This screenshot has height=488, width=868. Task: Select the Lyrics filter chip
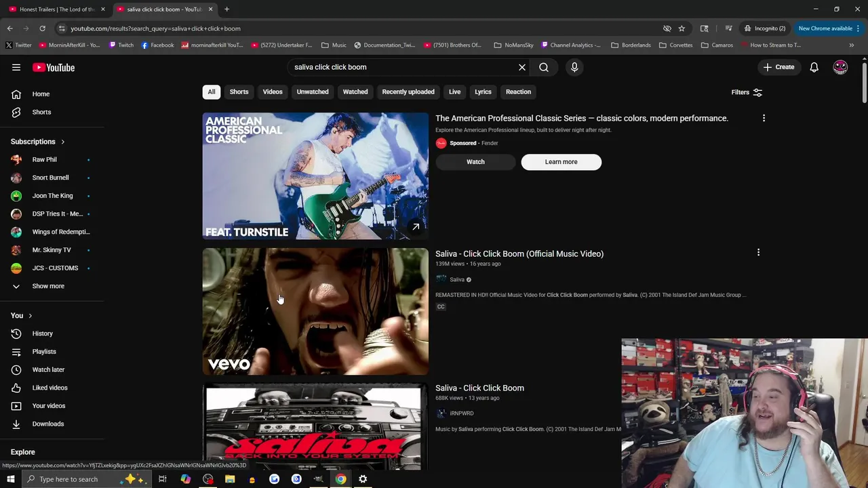(x=483, y=91)
